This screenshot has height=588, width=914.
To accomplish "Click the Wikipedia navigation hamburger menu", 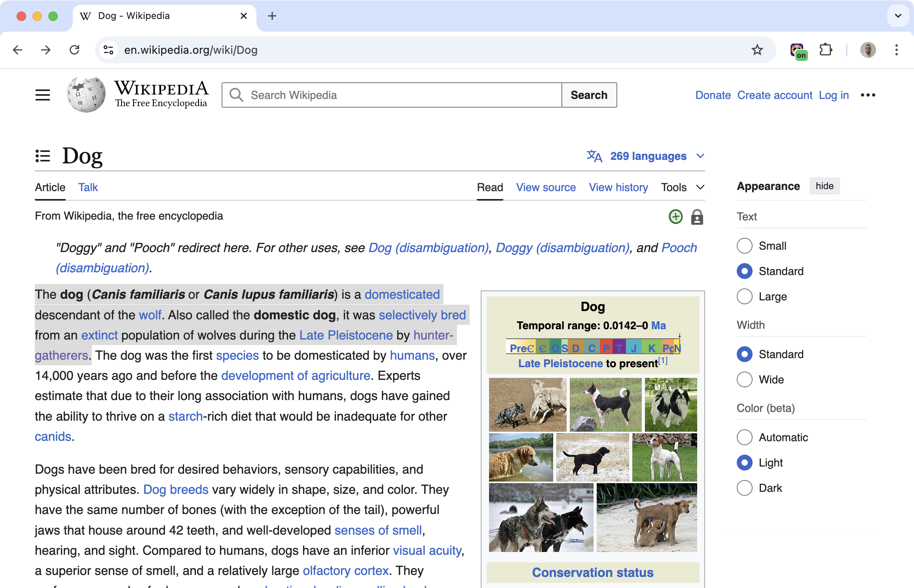I will [43, 95].
